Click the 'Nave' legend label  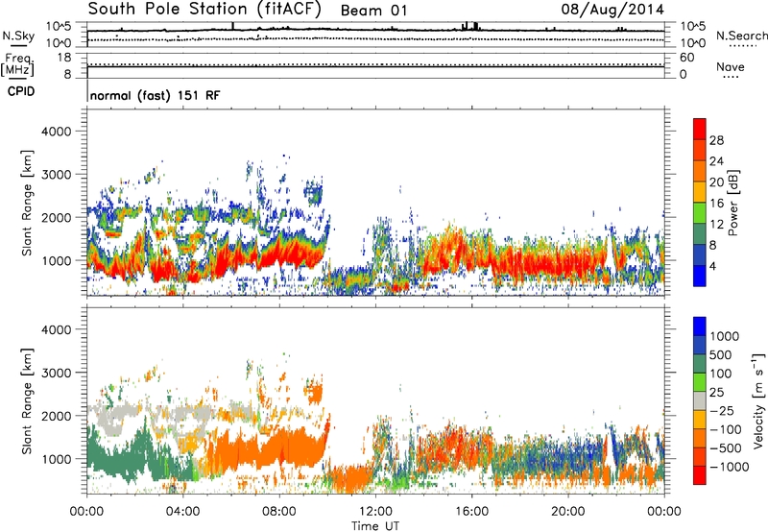(x=731, y=66)
